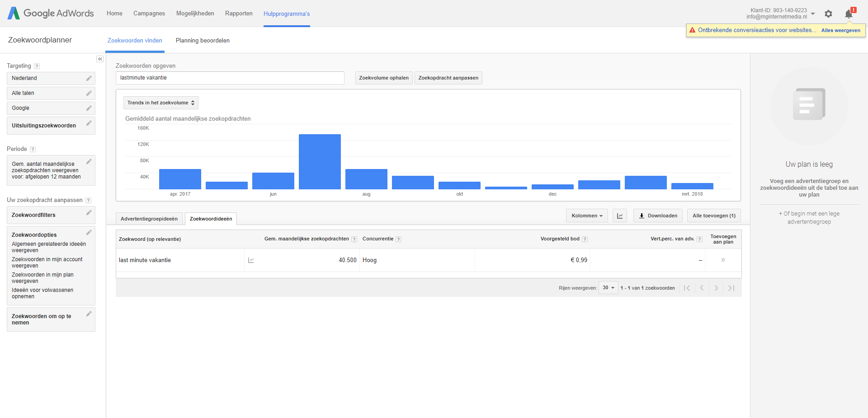Open Ontbrekende conversieacties voor websites link
Screen dimensions: 868x418
coord(757,30)
